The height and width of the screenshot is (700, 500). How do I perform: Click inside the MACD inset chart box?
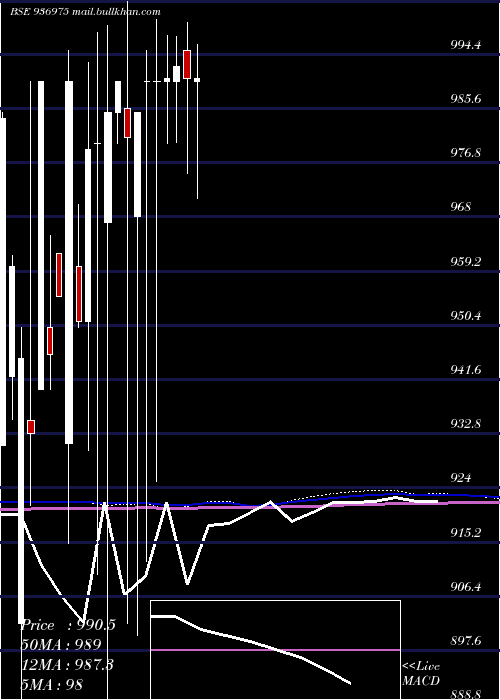(275, 650)
